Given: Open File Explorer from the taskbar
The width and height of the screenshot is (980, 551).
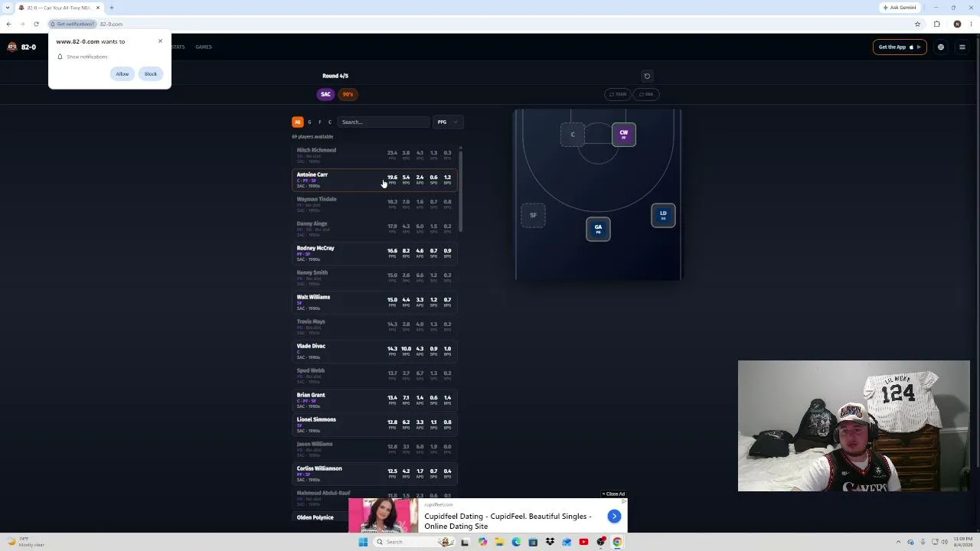Looking at the screenshot, I should [x=499, y=542].
